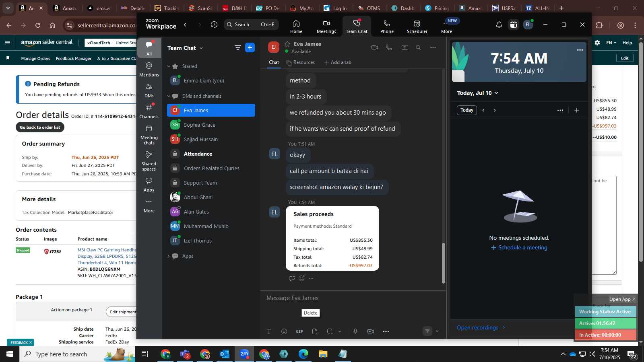Open the Sales proceeds screenshot image

pos(332,238)
